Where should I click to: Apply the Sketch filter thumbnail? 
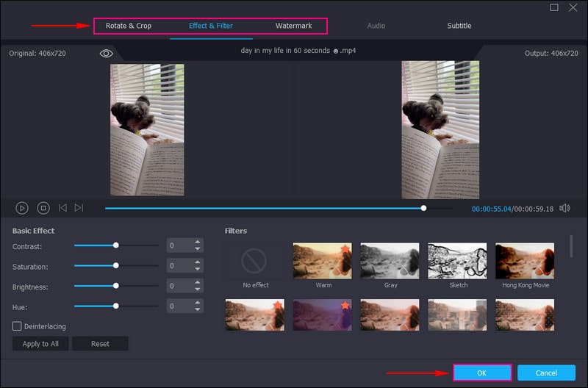457,261
